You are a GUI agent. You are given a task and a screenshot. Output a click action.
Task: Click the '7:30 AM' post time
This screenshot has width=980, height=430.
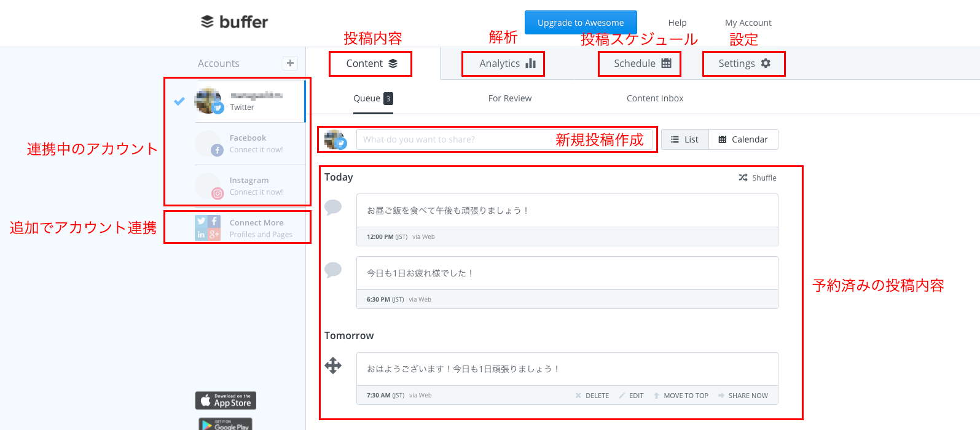pos(378,395)
